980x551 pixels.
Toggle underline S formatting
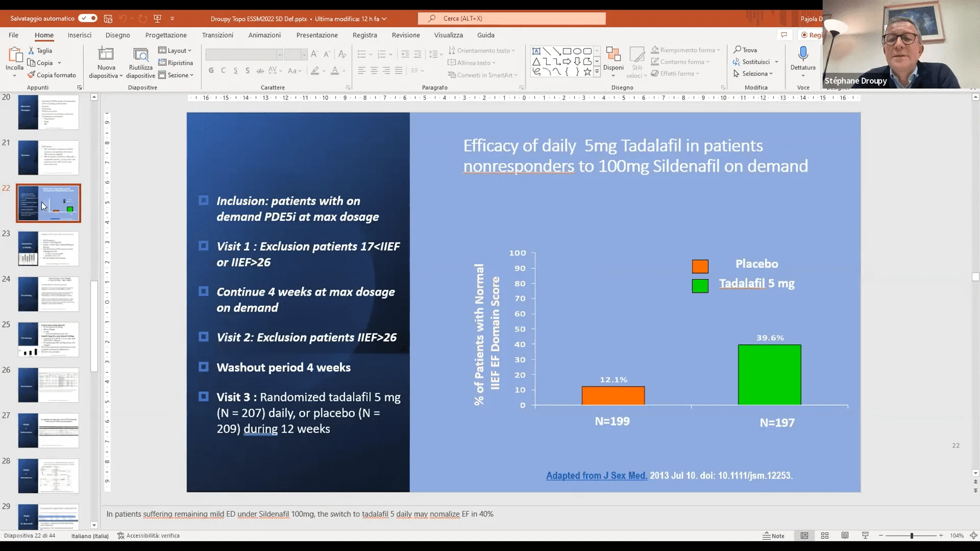[235, 70]
